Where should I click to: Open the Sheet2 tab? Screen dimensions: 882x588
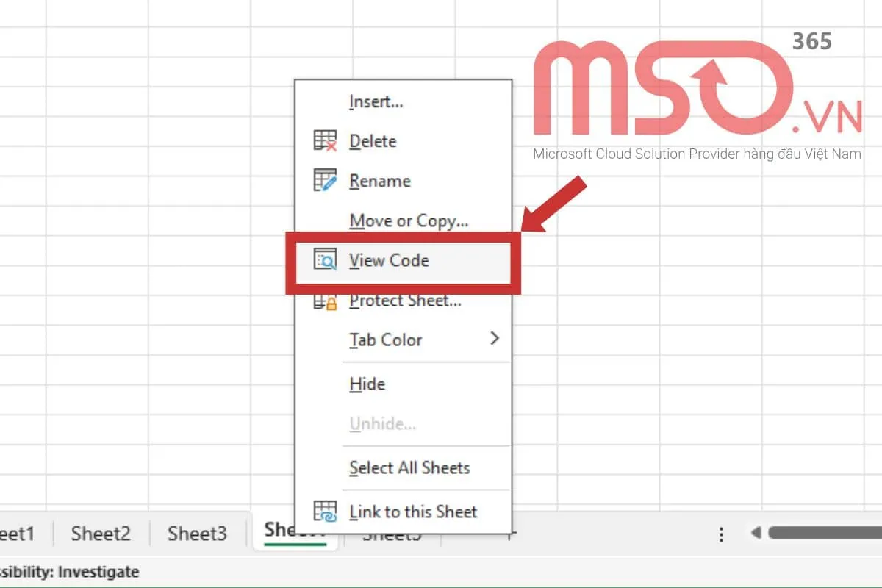pos(100,534)
